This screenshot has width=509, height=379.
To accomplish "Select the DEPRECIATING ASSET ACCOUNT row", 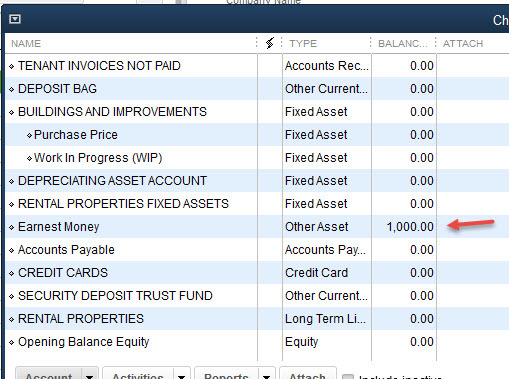I will 112,181.
